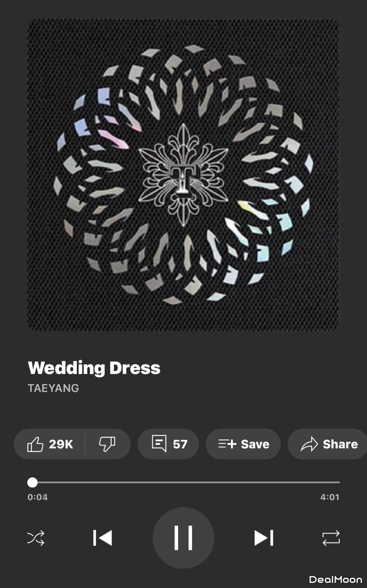
Task: Click the 4:01 total duration label
Action: coord(330,497)
